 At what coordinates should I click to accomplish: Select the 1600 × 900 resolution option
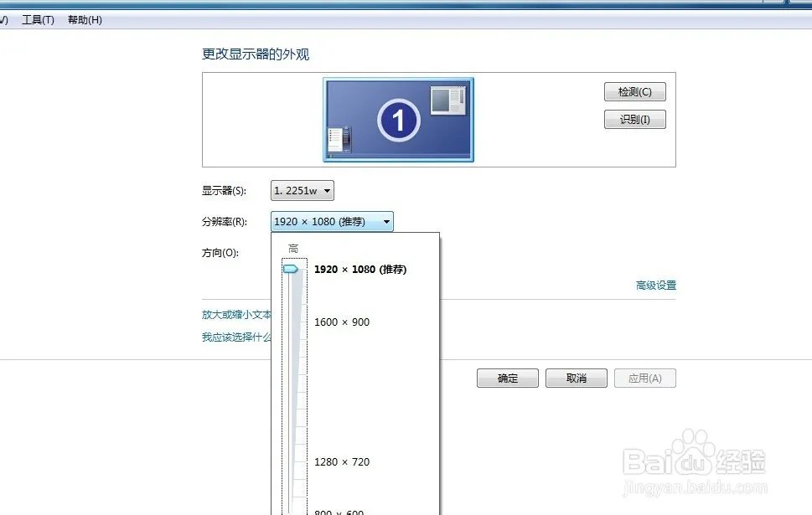pyautogui.click(x=342, y=322)
